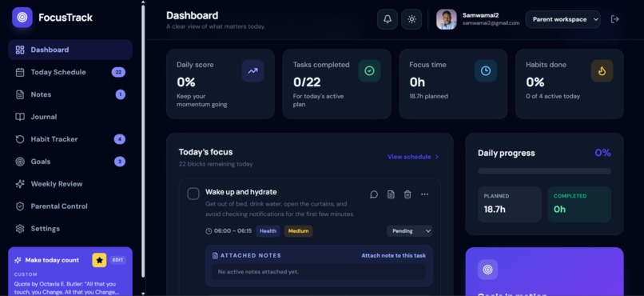Viewport: 644px width, 296px height.
Task: Open Samwamai2 profile avatar
Action: [446, 19]
